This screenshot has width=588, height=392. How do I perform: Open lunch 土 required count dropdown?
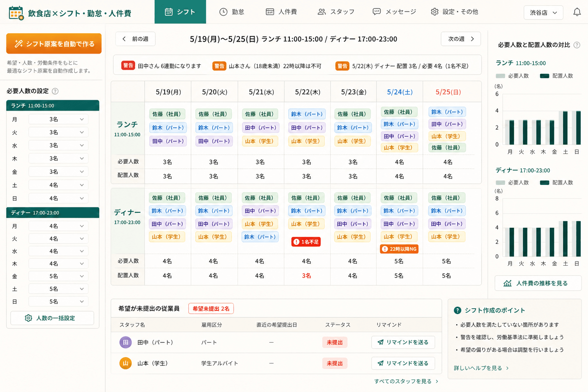[58, 185]
